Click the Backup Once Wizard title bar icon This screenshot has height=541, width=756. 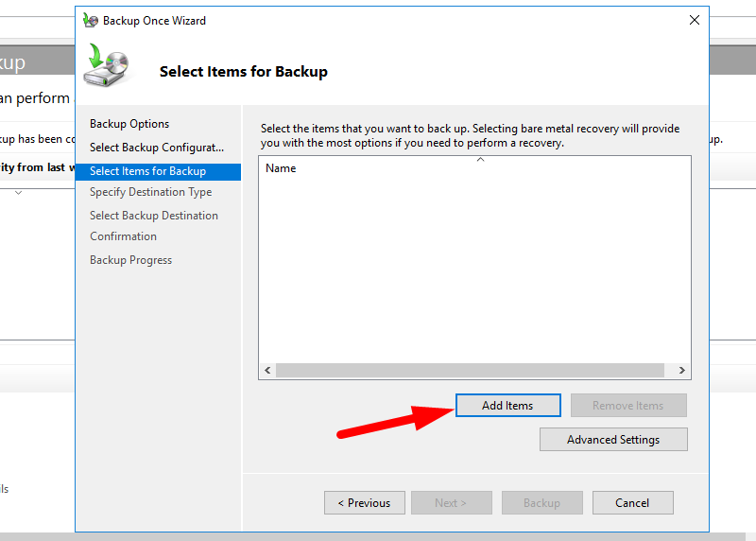click(91, 20)
